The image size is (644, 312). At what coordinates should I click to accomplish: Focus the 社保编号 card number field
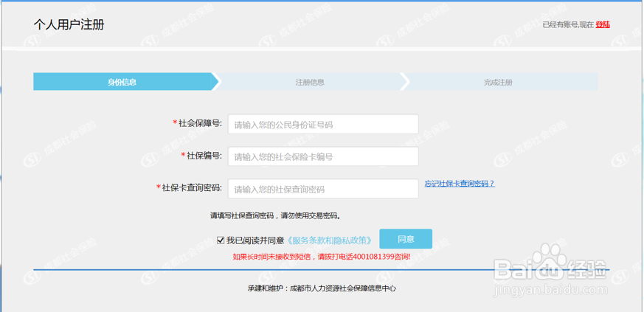[x=323, y=156]
